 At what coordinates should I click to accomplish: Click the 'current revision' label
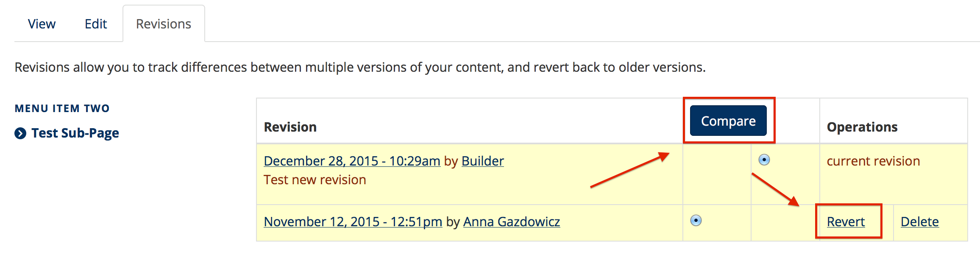(873, 161)
